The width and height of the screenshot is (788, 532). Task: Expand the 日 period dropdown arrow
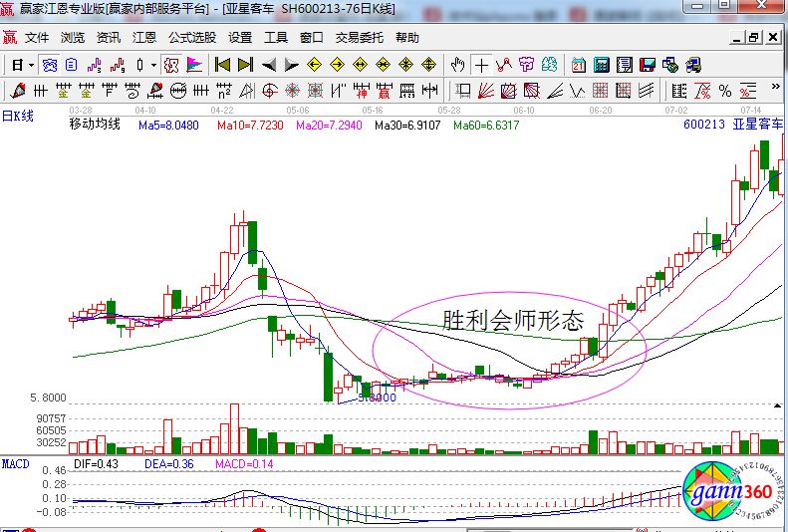[x=31, y=65]
